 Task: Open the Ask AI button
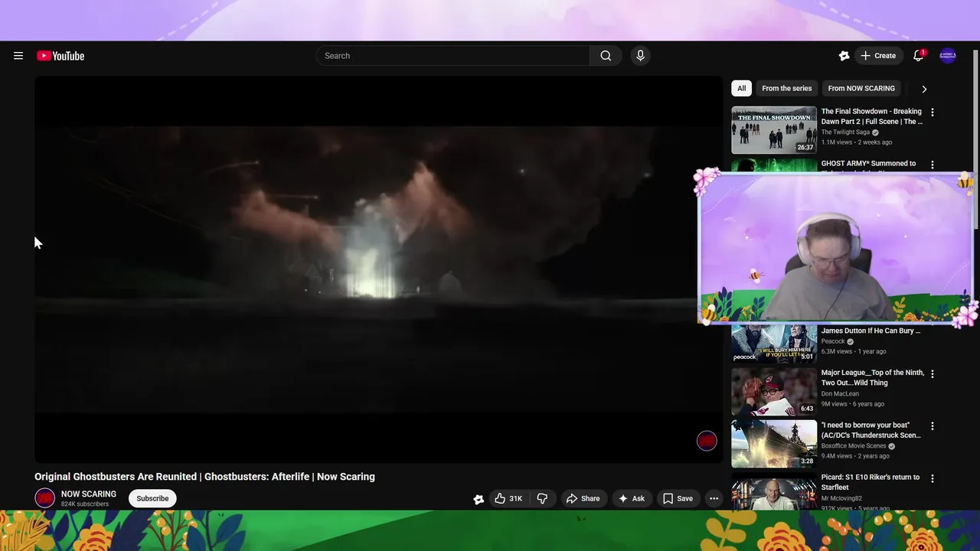(x=632, y=498)
